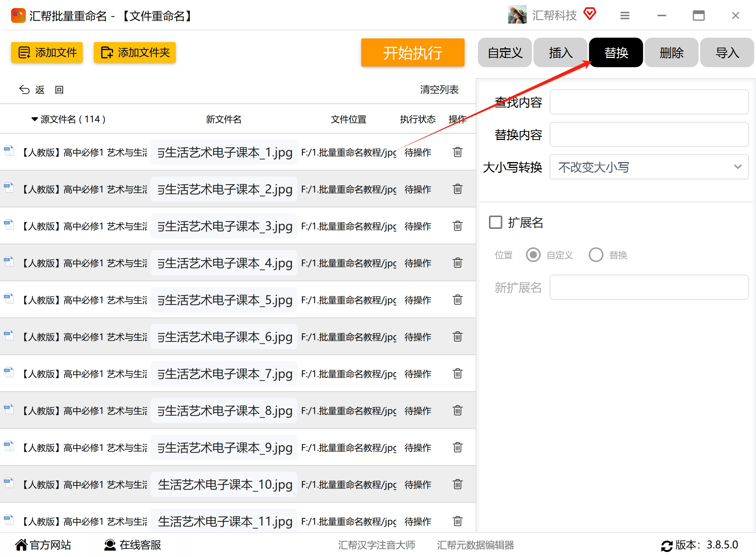The height and width of the screenshot is (557, 756).
Task: Remove the 电子课本_10.jpg entry via trash icon
Action: point(457,484)
